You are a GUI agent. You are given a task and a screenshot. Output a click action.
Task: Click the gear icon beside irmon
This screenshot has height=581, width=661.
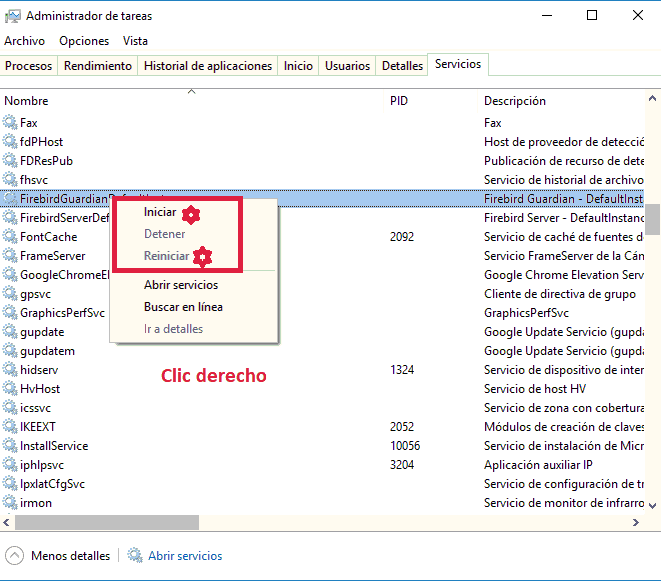pyautogui.click(x=10, y=503)
